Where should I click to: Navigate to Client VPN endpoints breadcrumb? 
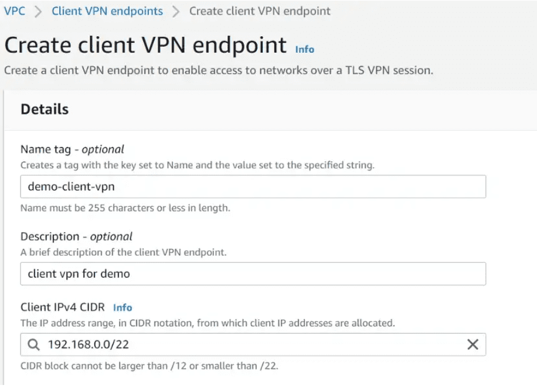point(107,11)
